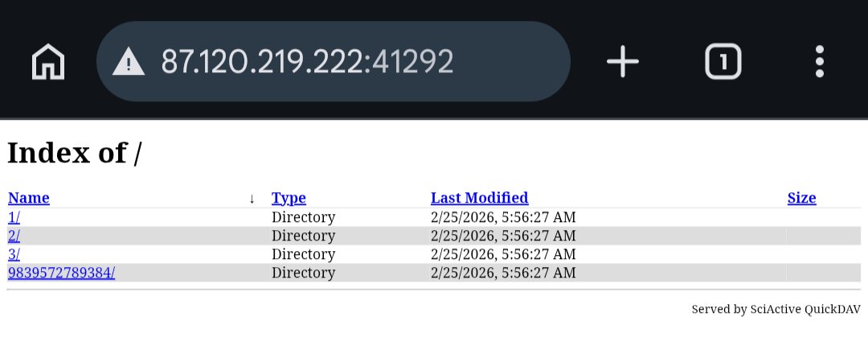Viewport: 868px width, 350px height.
Task: Tap the browser Home icon
Action: (48, 62)
